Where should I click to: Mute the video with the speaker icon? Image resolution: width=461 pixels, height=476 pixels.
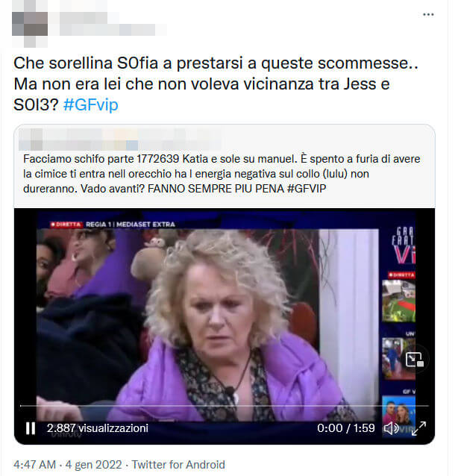pos(391,428)
